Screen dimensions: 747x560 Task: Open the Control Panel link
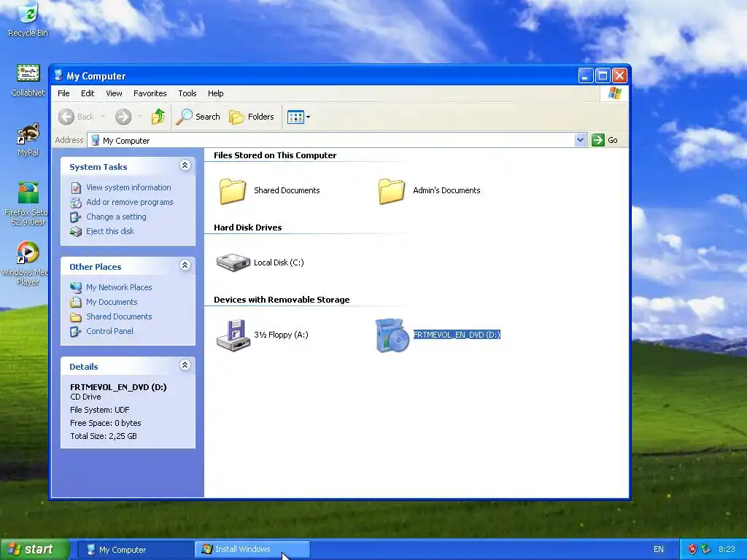pos(109,331)
